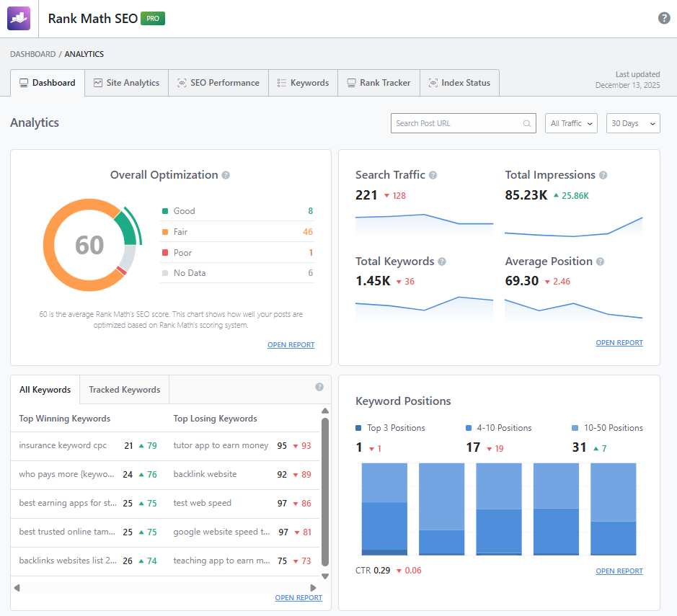Viewport: 677px width, 616px height.
Task: Show Average Position help tooltip icon
Action: coord(600,262)
